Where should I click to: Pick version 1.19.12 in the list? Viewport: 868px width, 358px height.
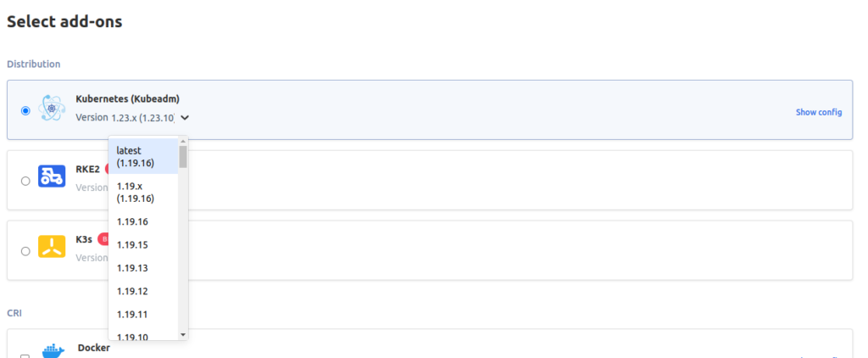pyautogui.click(x=143, y=292)
